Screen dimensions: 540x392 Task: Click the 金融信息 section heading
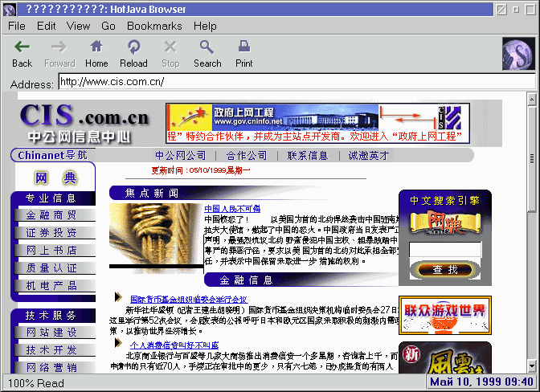coord(247,280)
